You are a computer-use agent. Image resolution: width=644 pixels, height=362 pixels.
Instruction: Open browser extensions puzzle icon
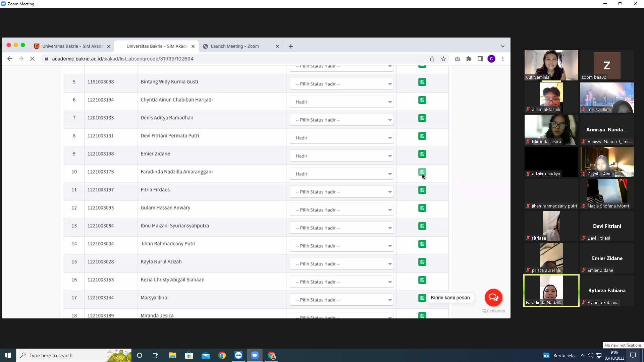[x=469, y=59]
